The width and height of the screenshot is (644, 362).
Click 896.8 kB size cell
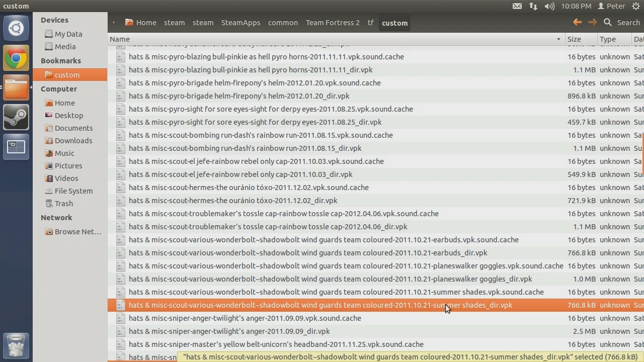coord(581,96)
